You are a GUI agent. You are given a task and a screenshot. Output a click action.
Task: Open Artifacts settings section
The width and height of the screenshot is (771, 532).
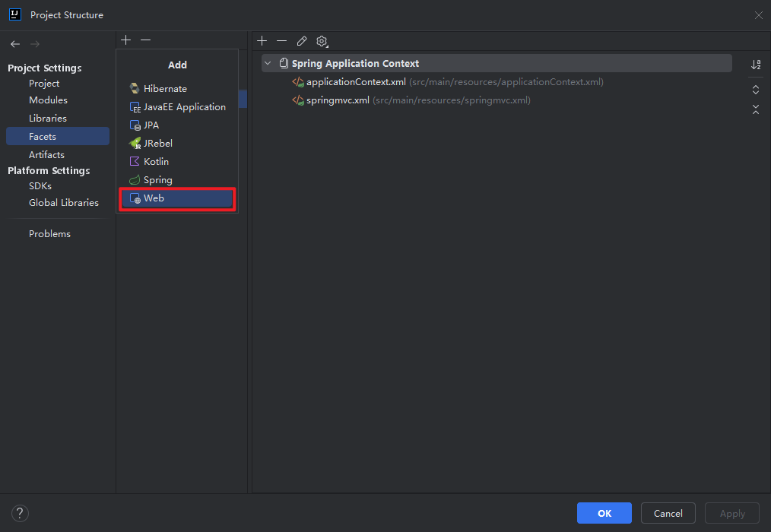(x=46, y=154)
